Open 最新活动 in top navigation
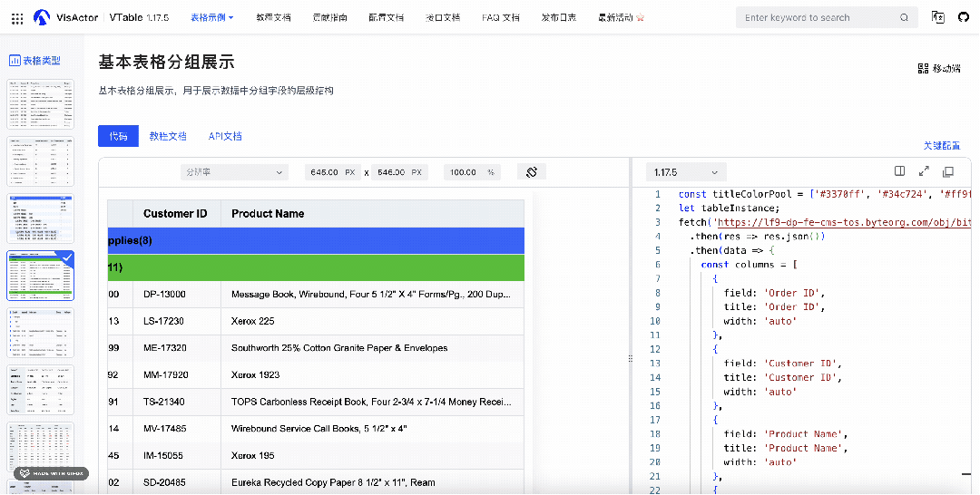The width and height of the screenshot is (980, 495). (x=622, y=17)
